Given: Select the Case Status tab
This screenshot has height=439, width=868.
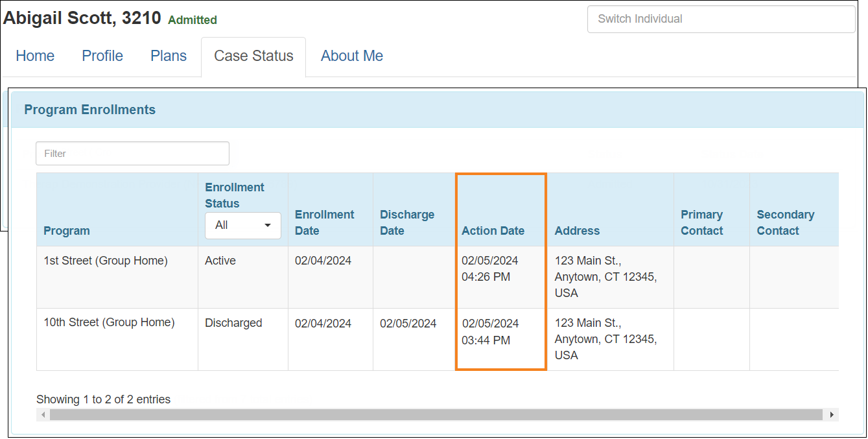Looking at the screenshot, I should point(253,56).
